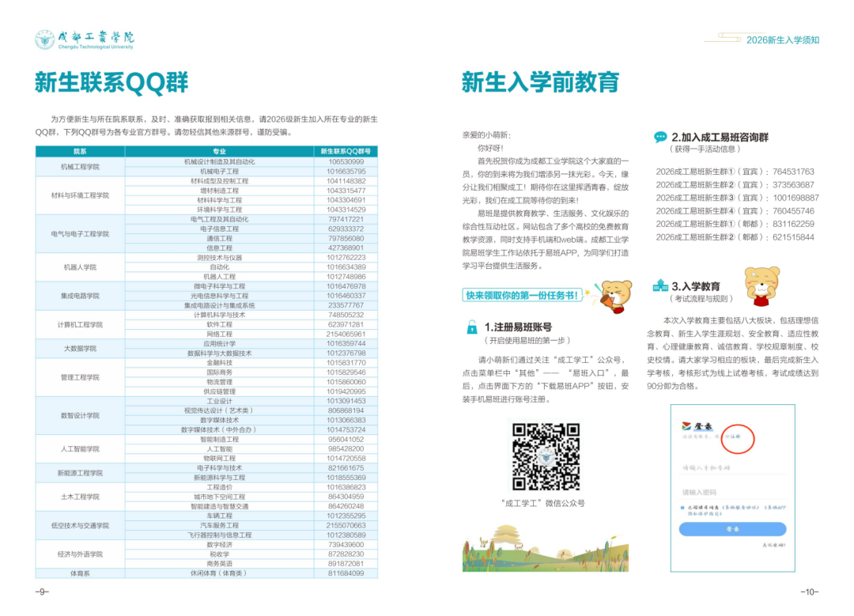This screenshot has width=854, height=616.
Task: Click the 2.加入成工易班咨询群 heading
Action: point(720,138)
